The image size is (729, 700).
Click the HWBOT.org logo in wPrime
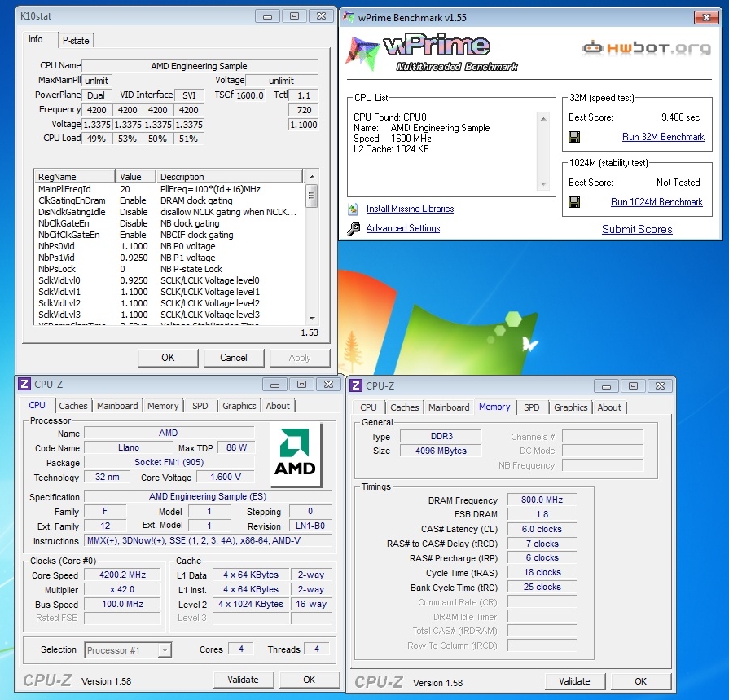point(646,48)
